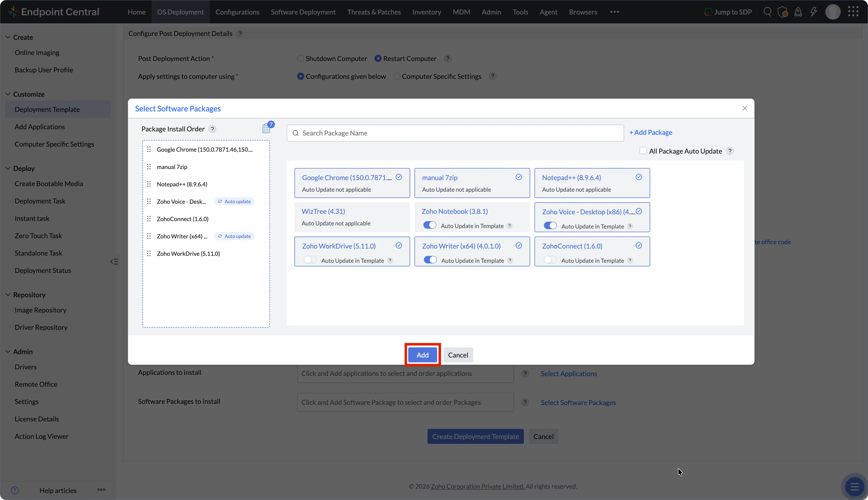Click the lightning quick actions icon
Image resolution: width=868 pixels, height=500 pixels.
tap(813, 12)
